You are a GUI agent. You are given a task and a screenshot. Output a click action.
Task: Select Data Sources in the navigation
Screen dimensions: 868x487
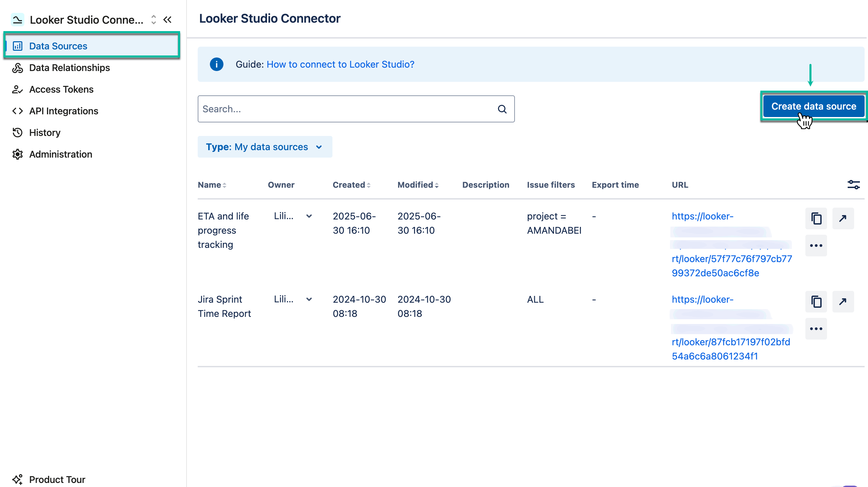[x=58, y=46]
